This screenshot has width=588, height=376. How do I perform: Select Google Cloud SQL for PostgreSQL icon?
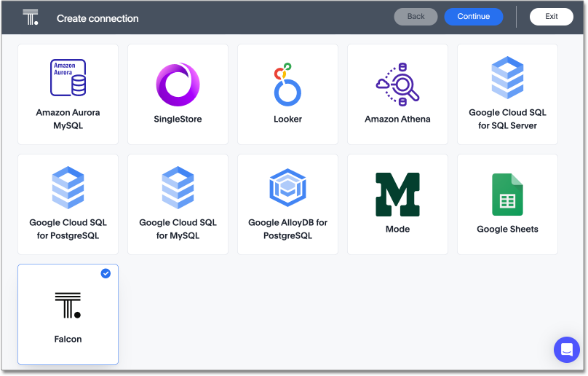coord(68,188)
